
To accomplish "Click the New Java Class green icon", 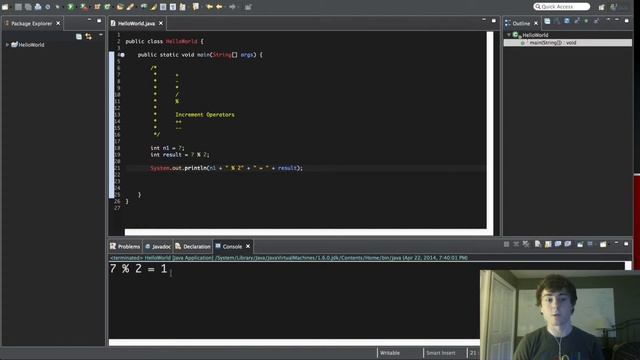I will point(107,7).
